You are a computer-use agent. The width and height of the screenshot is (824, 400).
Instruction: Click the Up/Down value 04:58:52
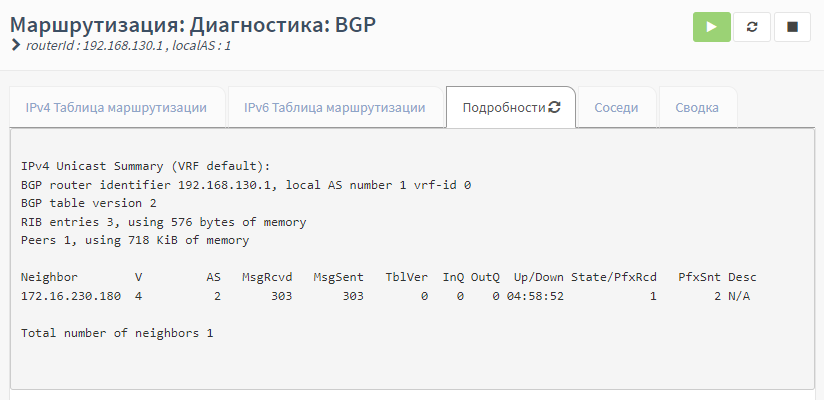[535, 297]
